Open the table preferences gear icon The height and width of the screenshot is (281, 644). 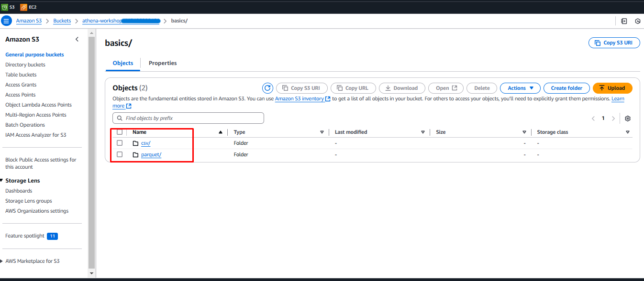(628, 118)
